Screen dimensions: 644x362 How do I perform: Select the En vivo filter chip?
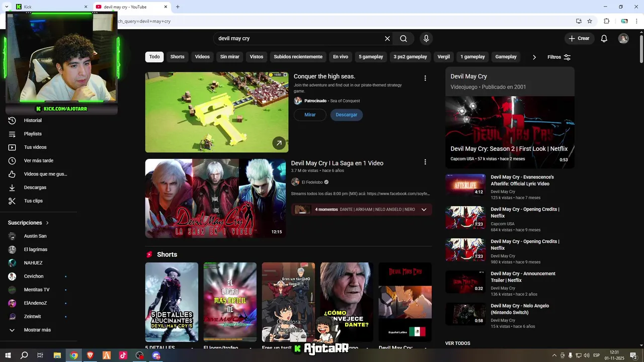pyautogui.click(x=341, y=57)
